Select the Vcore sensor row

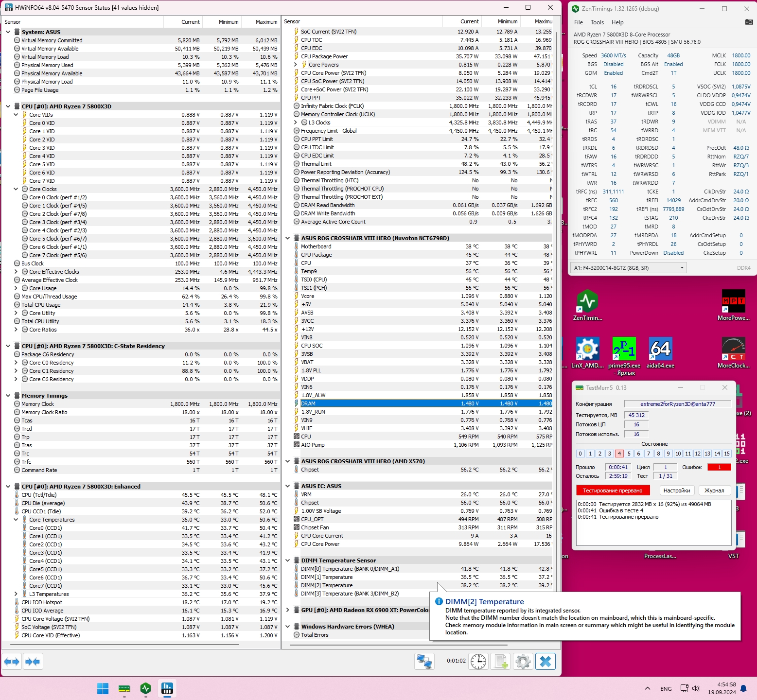[423, 296]
